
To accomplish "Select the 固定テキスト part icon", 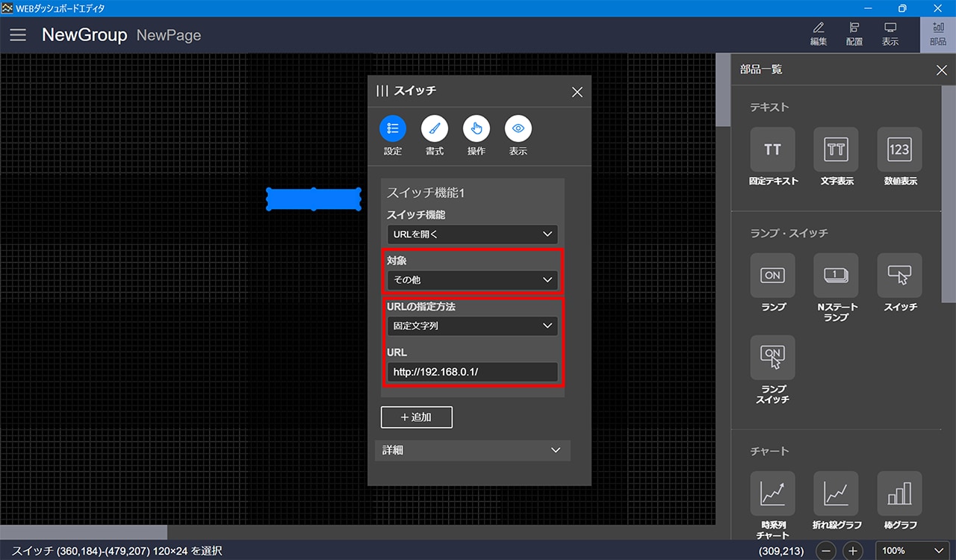I will pyautogui.click(x=772, y=150).
